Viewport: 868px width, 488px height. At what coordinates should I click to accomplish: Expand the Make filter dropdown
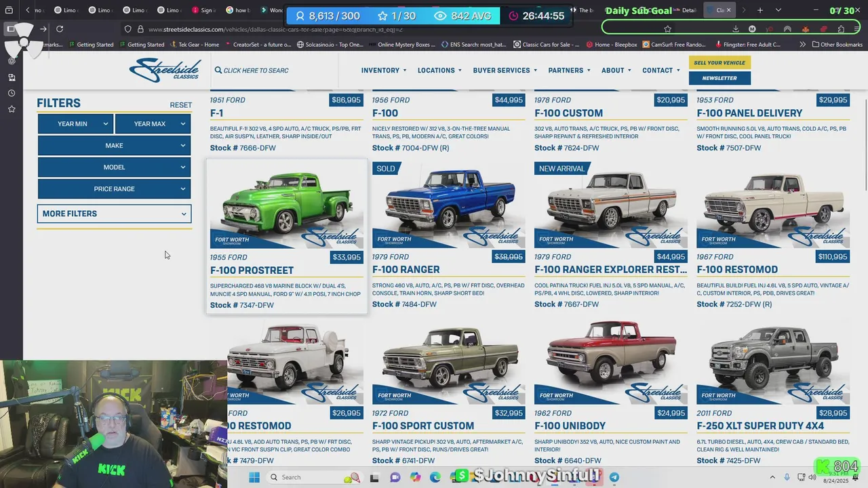coord(114,145)
